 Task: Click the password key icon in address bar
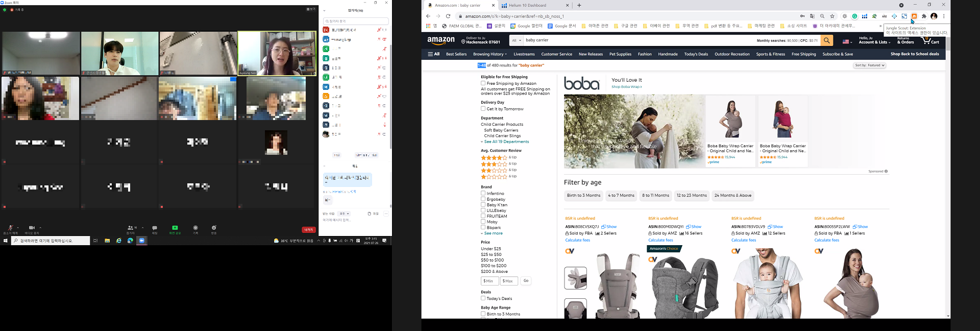tap(802, 16)
